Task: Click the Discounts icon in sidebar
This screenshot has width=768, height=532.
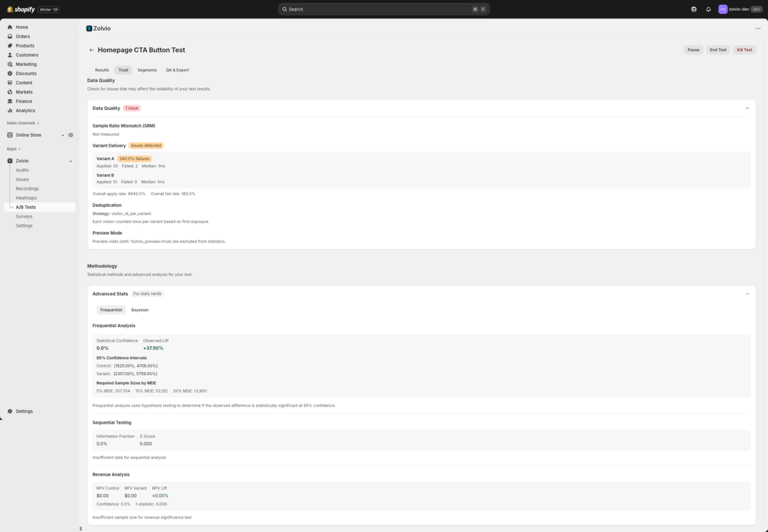Action: 10,74
